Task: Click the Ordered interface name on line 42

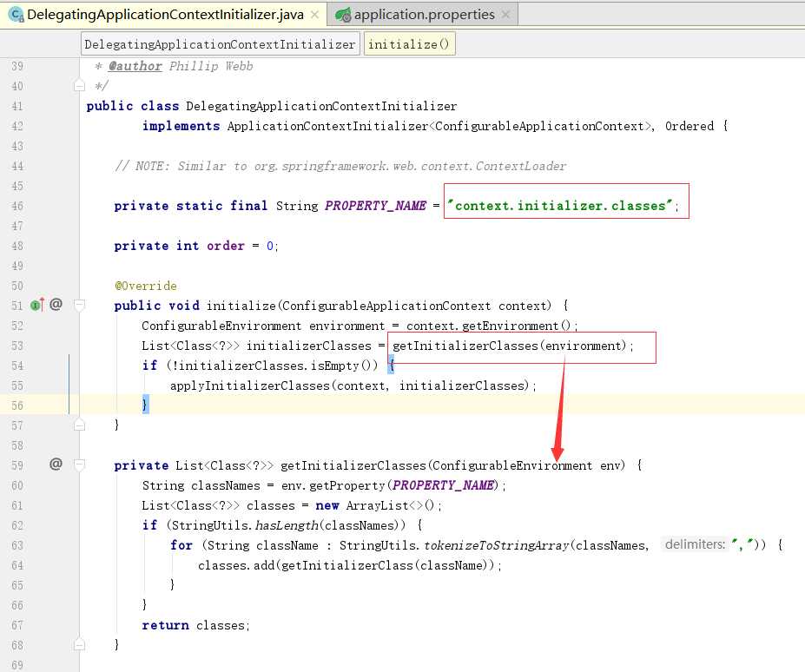Action: (689, 126)
